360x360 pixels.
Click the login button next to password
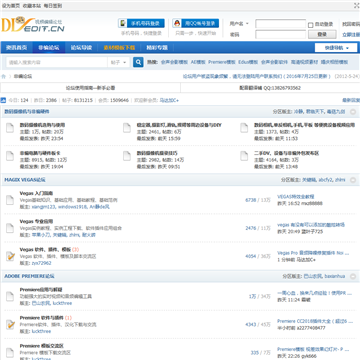tap(322, 34)
